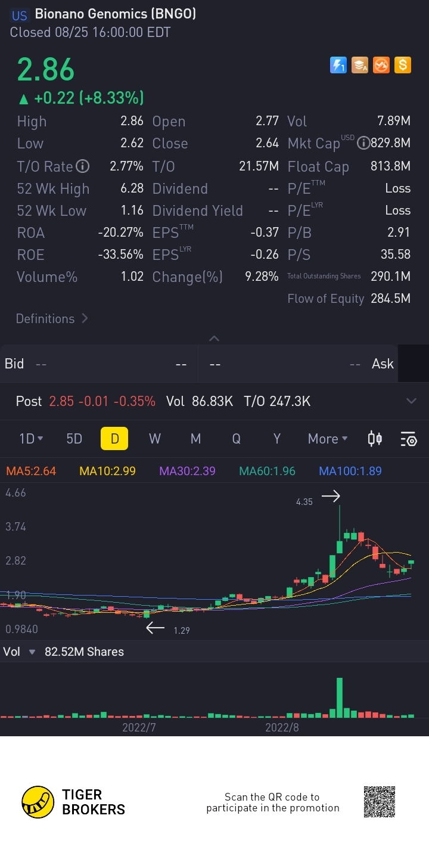The height and width of the screenshot is (868, 429).
Task: Expand the Post market row chevron
Action: (x=411, y=401)
